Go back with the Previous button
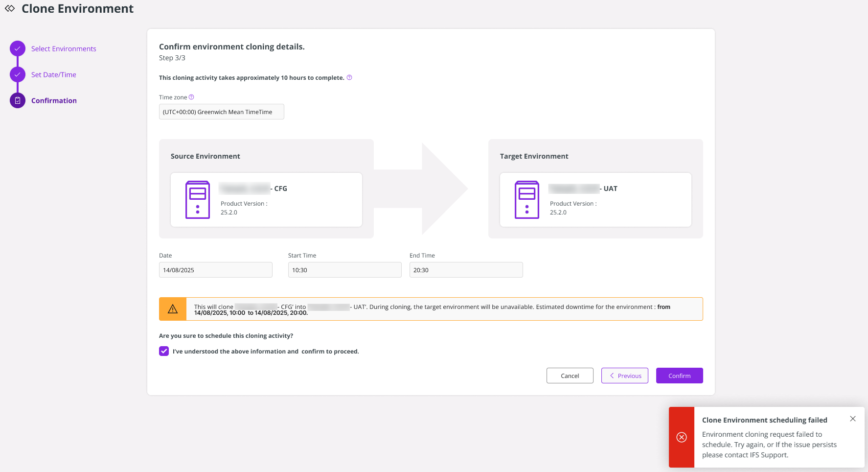Viewport: 868px width, 472px height. pyautogui.click(x=625, y=376)
